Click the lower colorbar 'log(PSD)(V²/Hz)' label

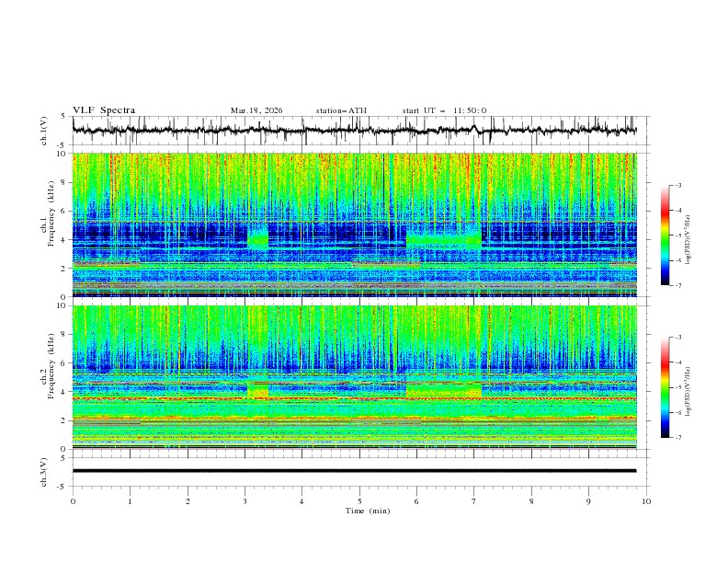point(688,391)
